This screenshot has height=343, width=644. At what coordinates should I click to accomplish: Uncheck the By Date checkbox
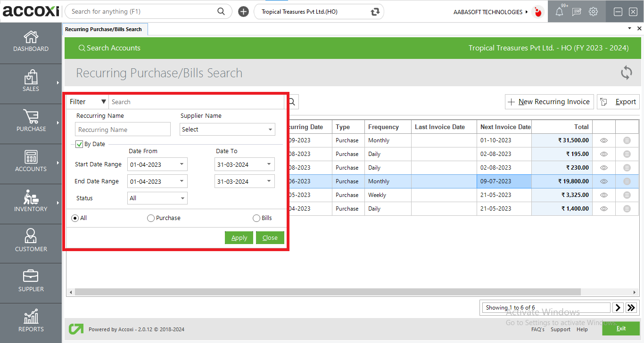pyautogui.click(x=79, y=144)
